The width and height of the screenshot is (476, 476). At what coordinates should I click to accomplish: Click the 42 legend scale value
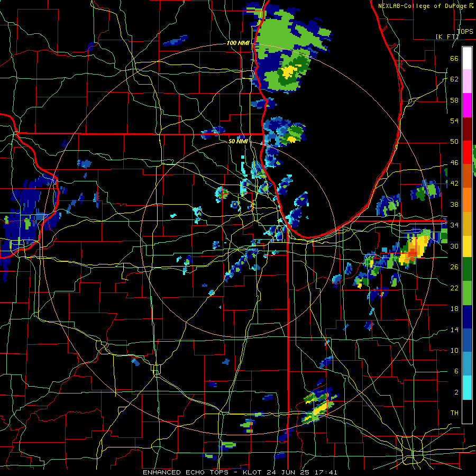pos(454,184)
